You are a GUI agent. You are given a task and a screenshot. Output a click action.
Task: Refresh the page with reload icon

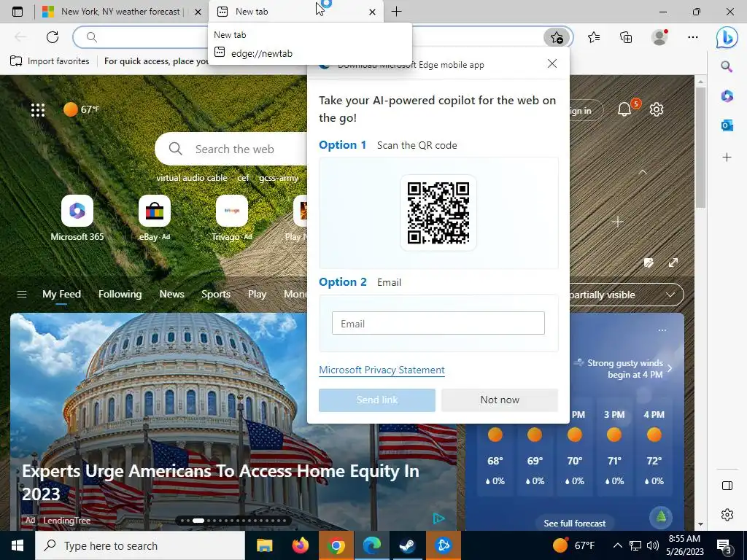[53, 36]
